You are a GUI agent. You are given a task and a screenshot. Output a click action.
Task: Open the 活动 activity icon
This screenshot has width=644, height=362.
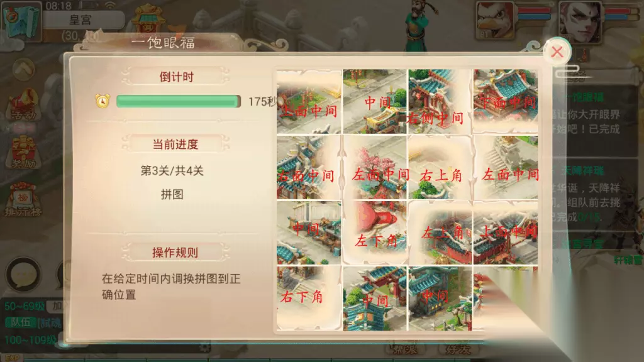23,106
